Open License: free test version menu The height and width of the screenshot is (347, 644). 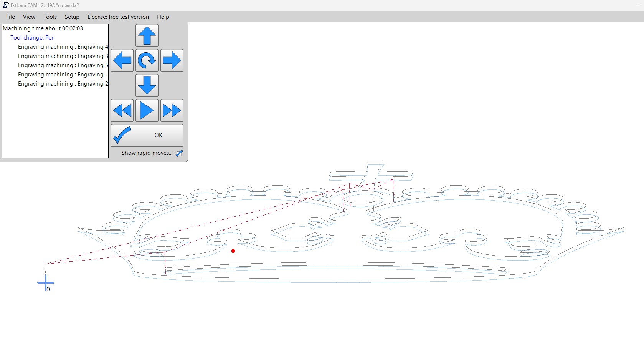click(118, 17)
